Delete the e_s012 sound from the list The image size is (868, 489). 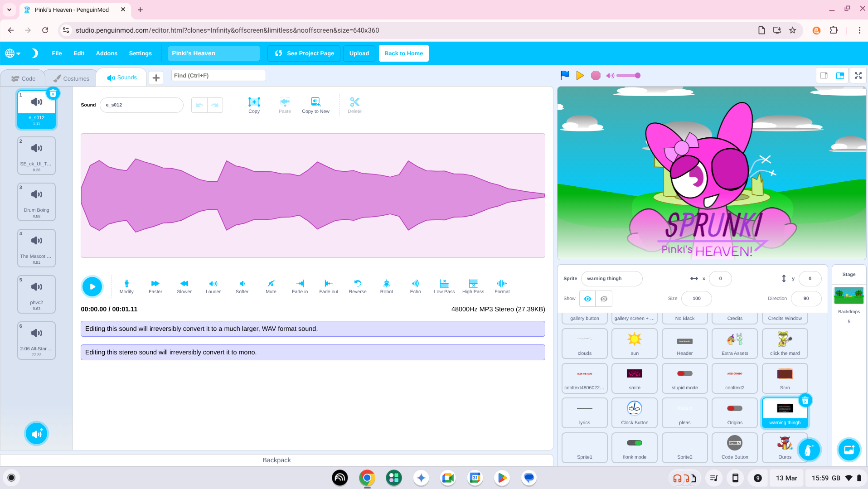point(53,93)
